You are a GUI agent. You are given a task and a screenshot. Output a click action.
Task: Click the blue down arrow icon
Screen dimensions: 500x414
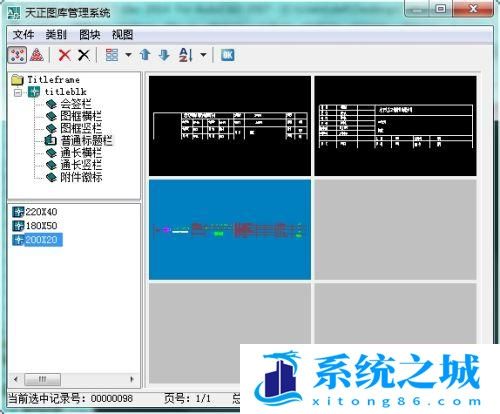pyautogui.click(x=164, y=55)
